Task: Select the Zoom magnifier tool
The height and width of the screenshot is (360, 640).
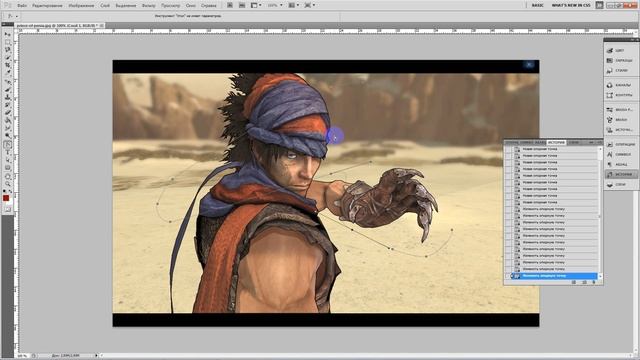Action: [7, 184]
